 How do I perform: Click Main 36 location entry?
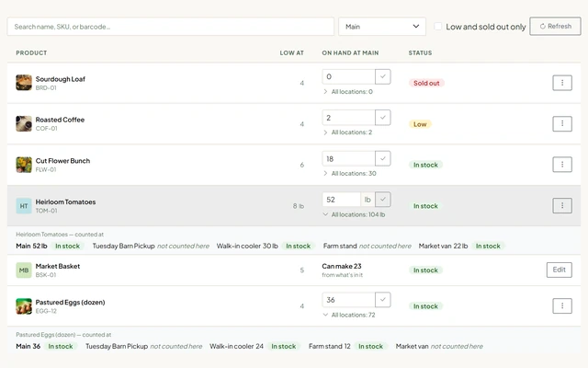click(28, 346)
